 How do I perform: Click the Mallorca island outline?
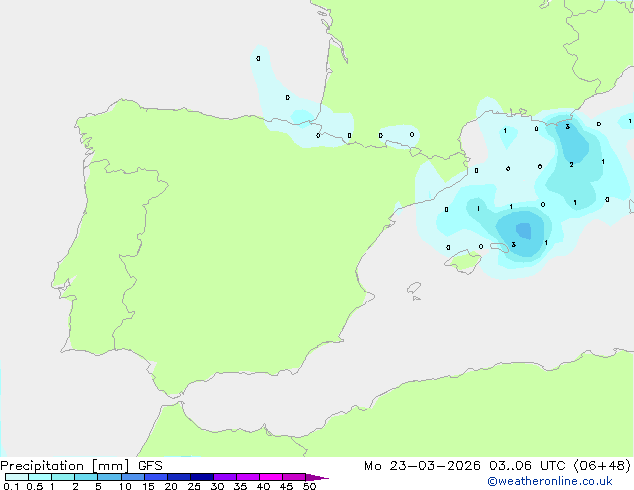(x=463, y=262)
